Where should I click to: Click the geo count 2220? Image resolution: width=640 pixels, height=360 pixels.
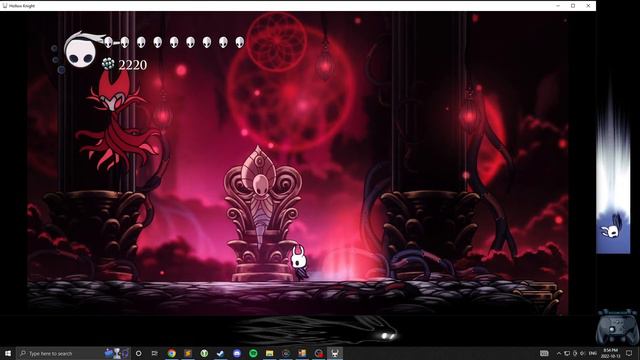[133, 65]
